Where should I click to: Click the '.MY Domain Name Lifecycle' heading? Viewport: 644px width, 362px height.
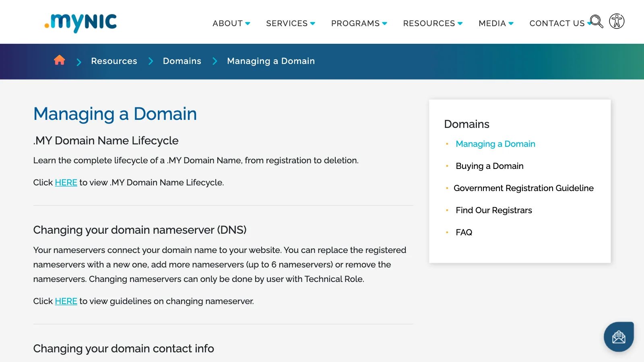pos(106,141)
